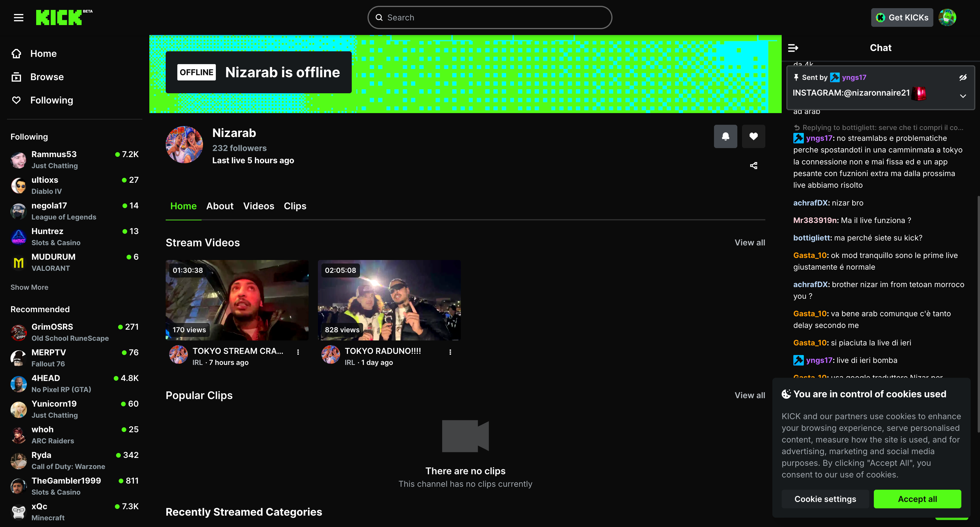
Task: Click whoh avatar in Recommended
Action: coord(18,435)
